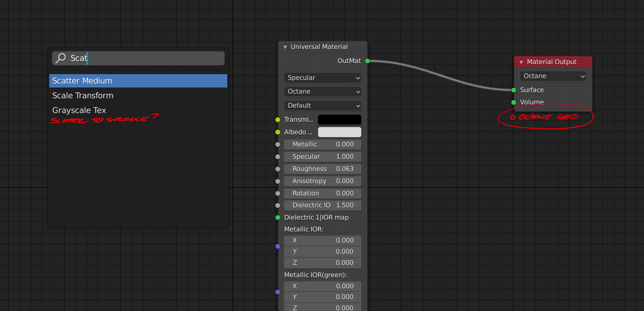Click the Metallic IOR(green) Y value field

click(323, 297)
